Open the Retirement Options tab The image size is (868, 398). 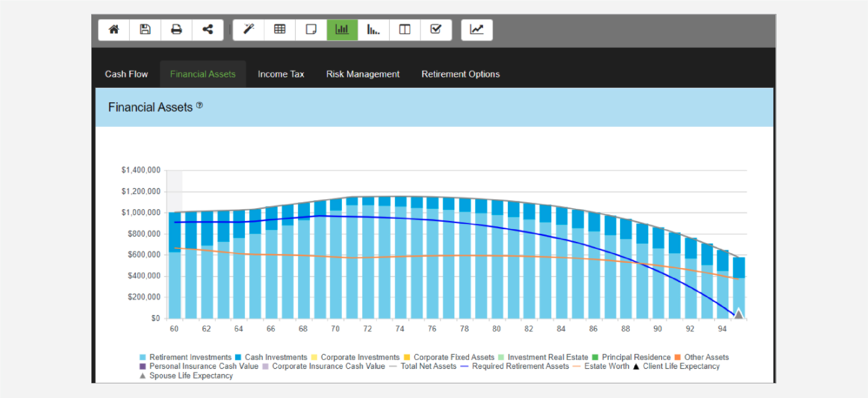click(460, 74)
